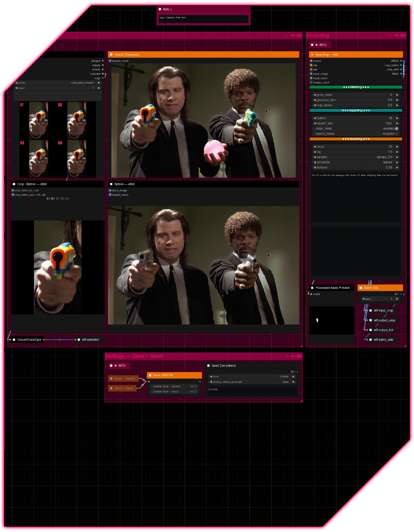Click the collapse square on the Seed Everywhere node
Viewport: 414px width, 532px height.
208,366
